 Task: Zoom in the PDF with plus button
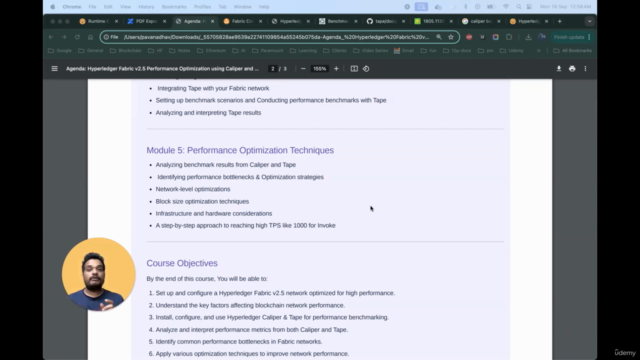336,69
